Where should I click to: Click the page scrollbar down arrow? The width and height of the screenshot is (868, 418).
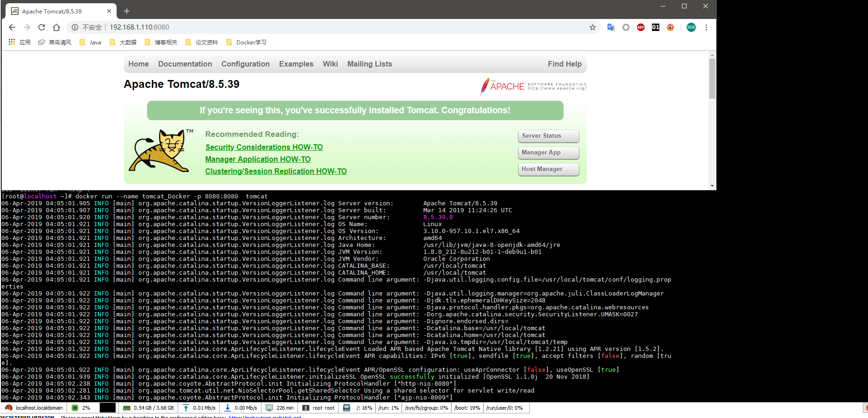click(712, 186)
